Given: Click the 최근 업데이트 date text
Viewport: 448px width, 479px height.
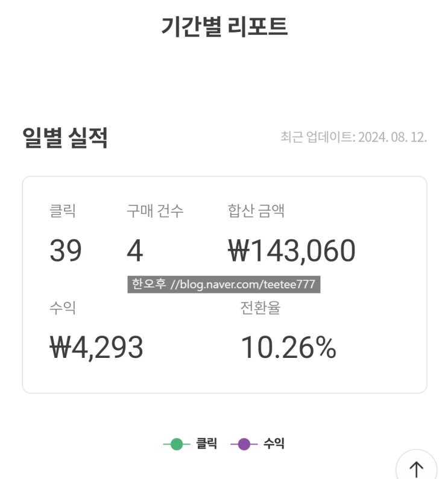Looking at the screenshot, I should [x=353, y=137].
